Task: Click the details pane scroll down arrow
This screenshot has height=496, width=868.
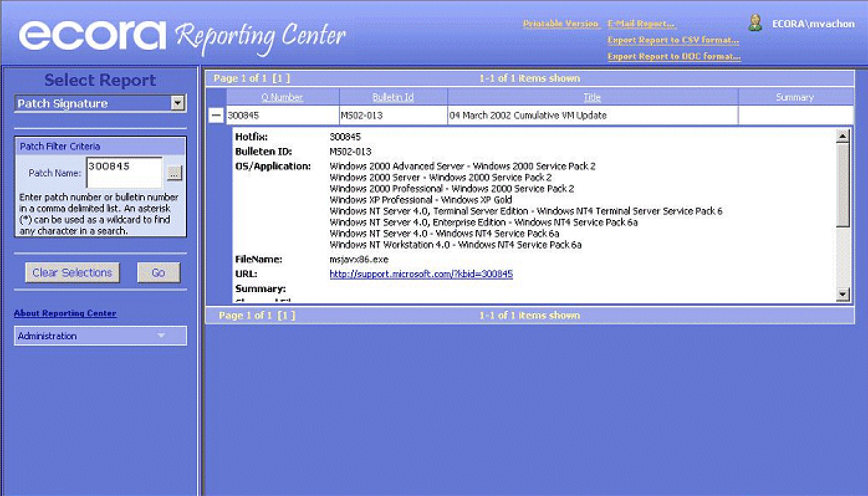Action: tap(843, 295)
